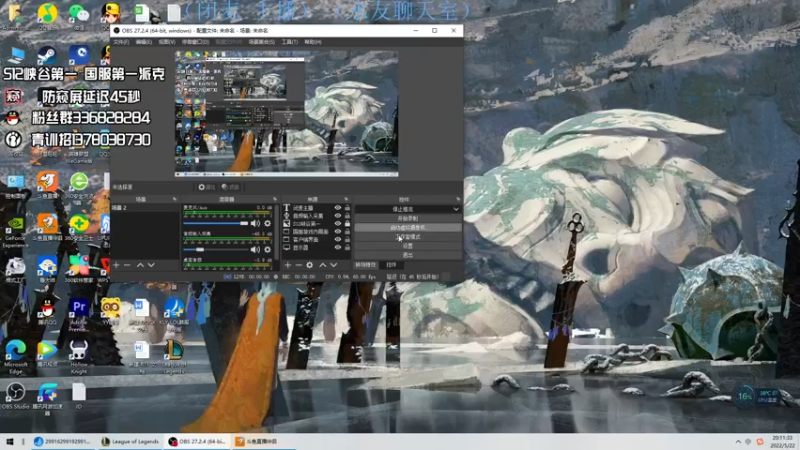
Task: Switch to League of Legends in taskbar
Action: pyautogui.click(x=131, y=442)
